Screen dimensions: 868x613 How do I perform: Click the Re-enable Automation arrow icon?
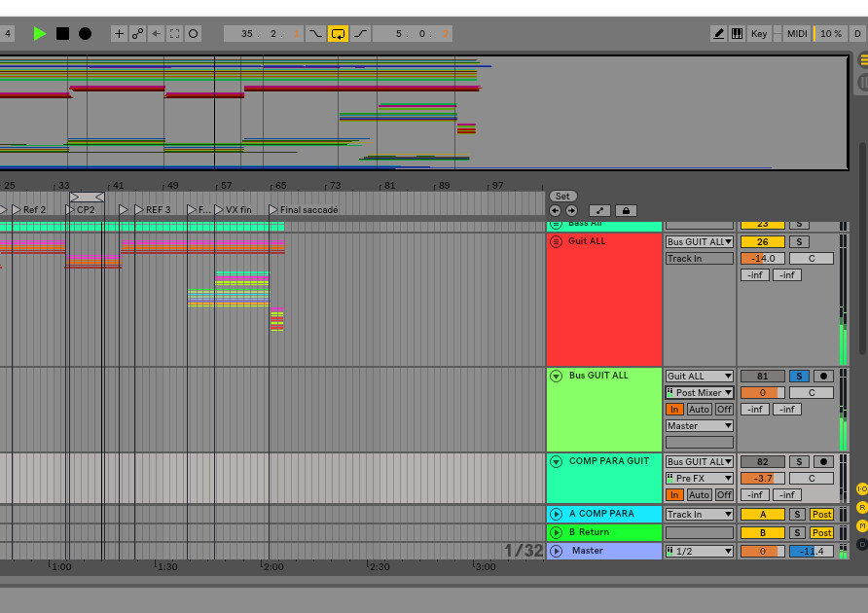(156, 34)
